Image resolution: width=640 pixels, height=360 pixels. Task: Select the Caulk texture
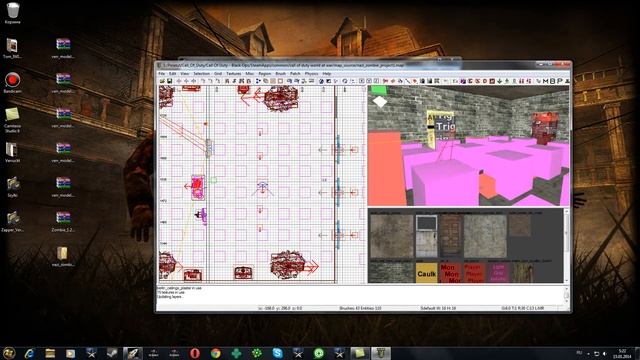[x=426, y=273]
